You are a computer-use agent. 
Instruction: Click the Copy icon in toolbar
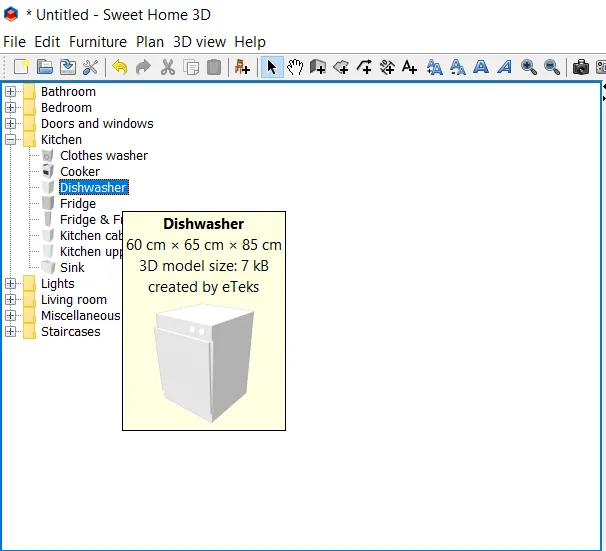tap(191, 67)
